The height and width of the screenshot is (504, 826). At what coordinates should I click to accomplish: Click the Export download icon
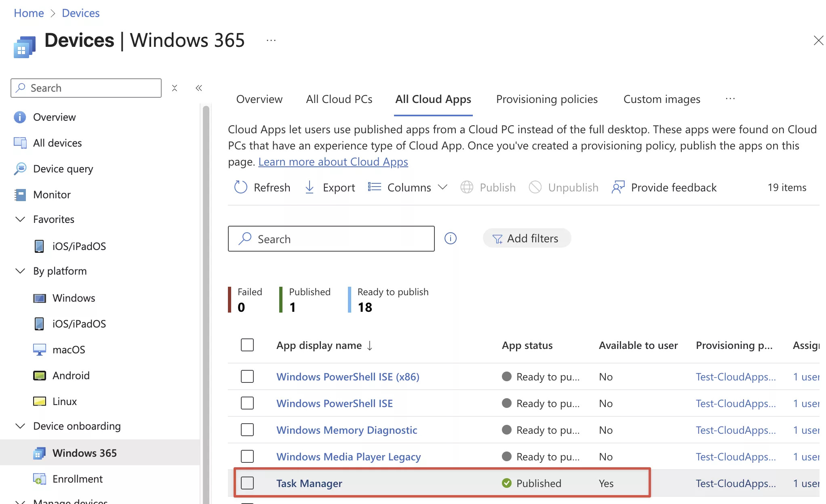310,187
